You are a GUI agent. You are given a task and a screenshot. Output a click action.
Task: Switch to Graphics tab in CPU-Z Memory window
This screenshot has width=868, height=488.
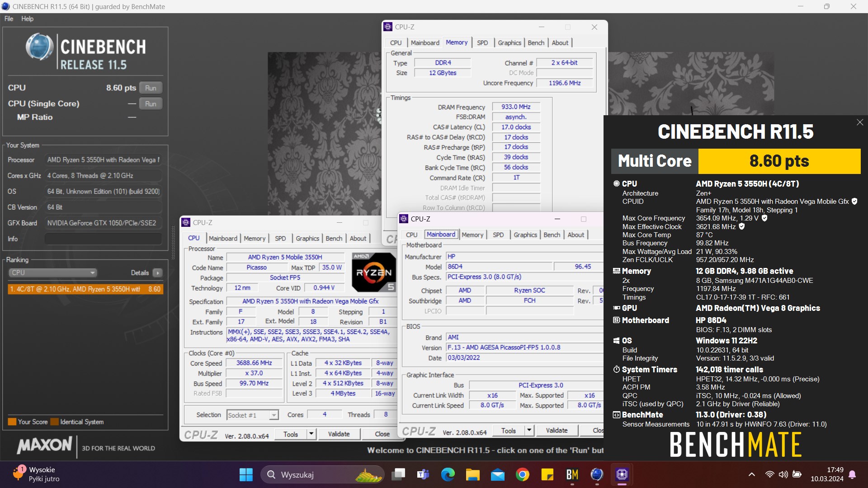[x=509, y=42]
